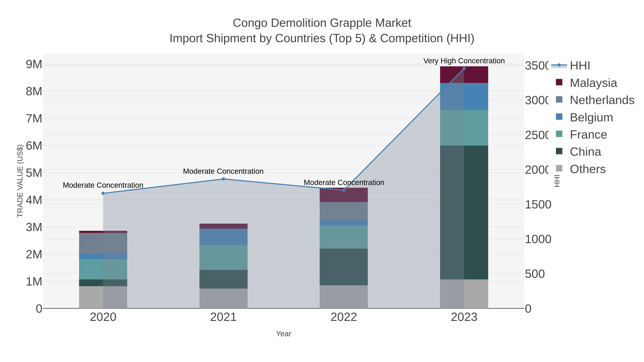Click the Malaysia dark red legend swatch

click(559, 82)
